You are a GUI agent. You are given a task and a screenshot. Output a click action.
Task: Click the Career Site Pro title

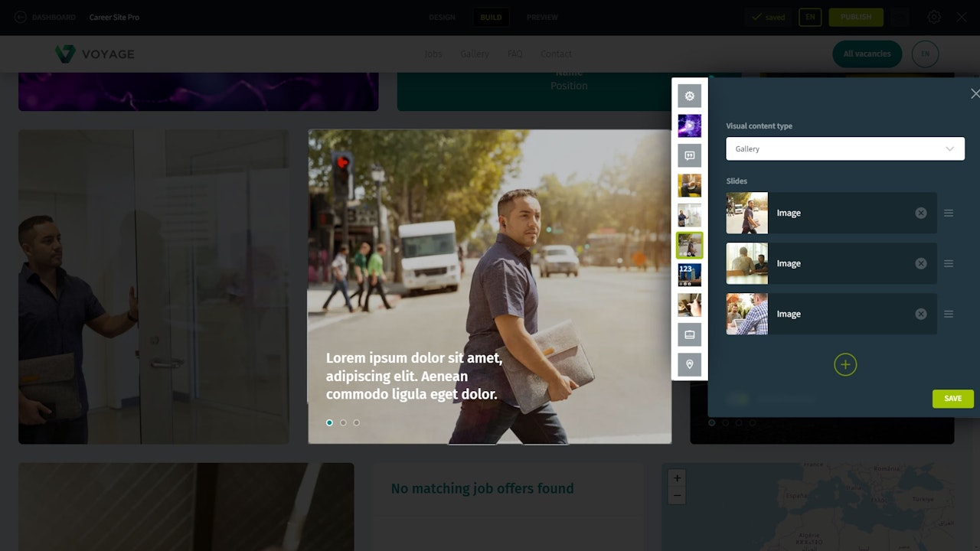click(x=114, y=17)
